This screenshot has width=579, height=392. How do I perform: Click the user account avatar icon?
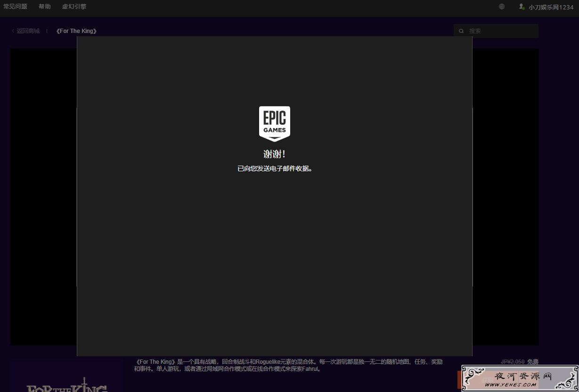pyautogui.click(x=522, y=7)
